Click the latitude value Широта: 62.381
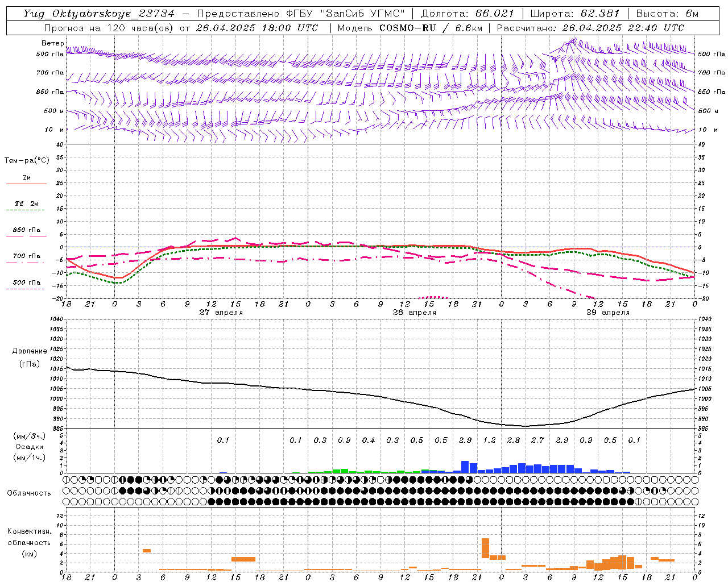The image size is (728, 582). pos(574,14)
